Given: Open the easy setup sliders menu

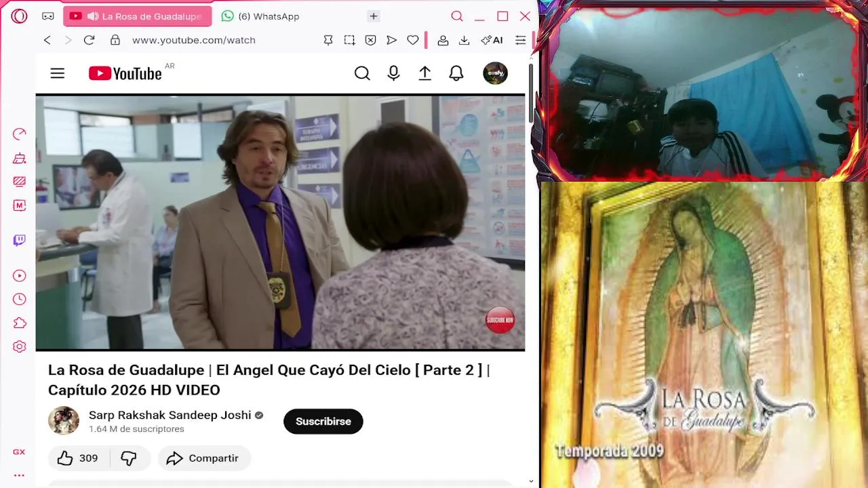Looking at the screenshot, I should pos(520,40).
